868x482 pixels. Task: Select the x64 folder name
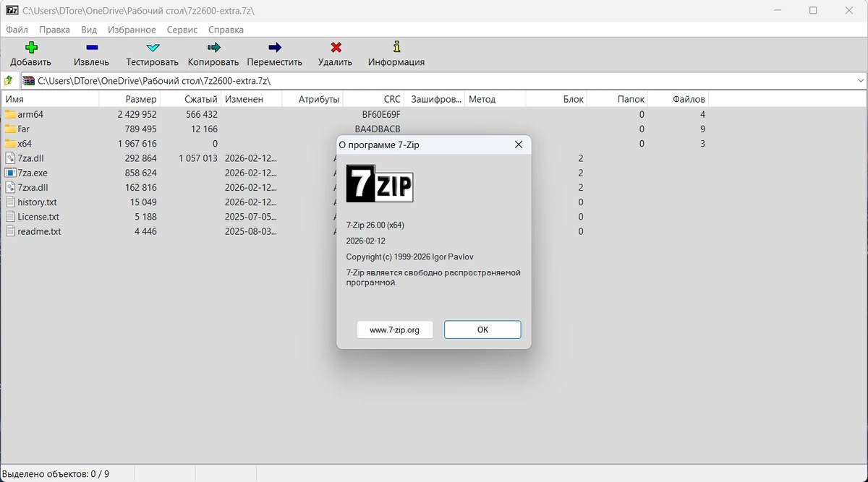25,143
